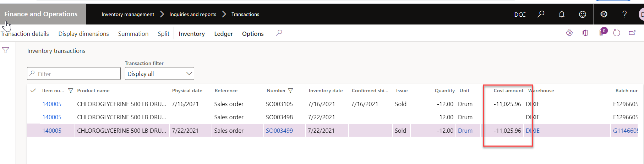644x164 pixels.
Task: Click the refresh page icon
Action: coord(617,33)
